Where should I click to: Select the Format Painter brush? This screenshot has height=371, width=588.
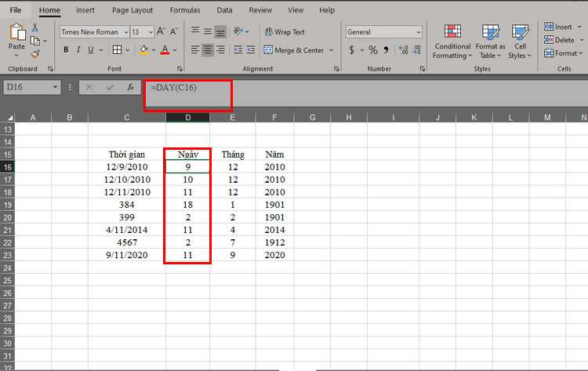pos(34,54)
